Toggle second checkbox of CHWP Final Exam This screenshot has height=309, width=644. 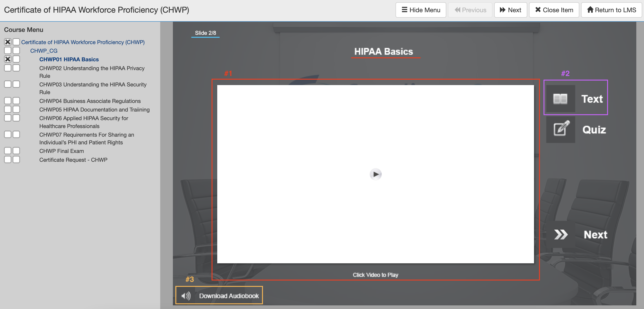16,150
